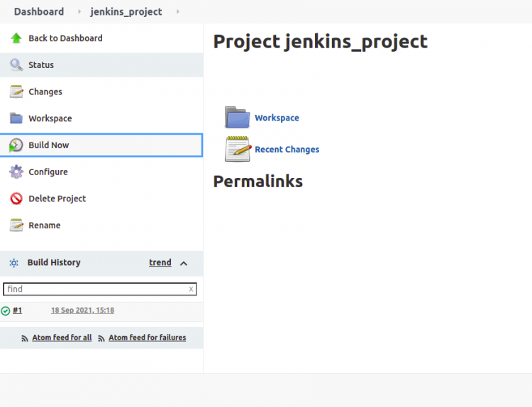Select Dashboard in the breadcrumb bar
Screen dimensions: 532x407
click(39, 11)
